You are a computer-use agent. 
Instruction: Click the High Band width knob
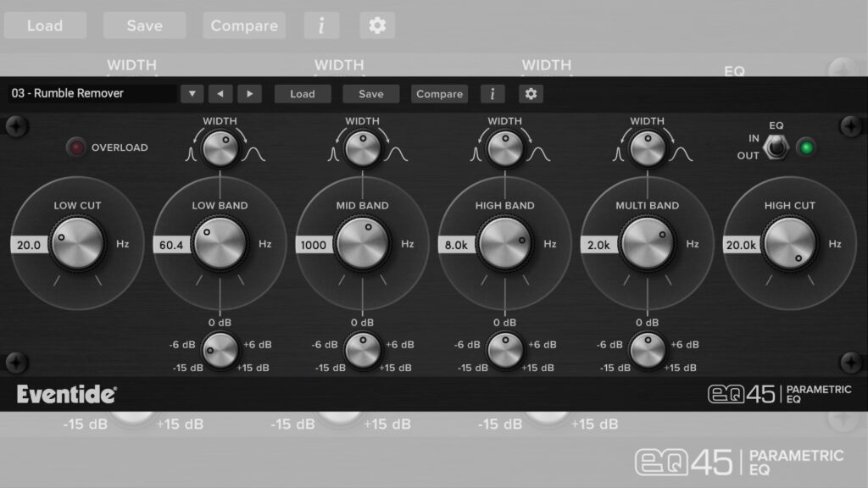pos(505,147)
